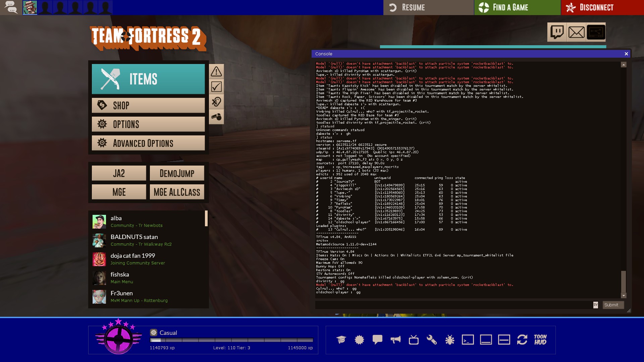Open the checkmark contracts icon
The image size is (644, 362).
tap(216, 86)
